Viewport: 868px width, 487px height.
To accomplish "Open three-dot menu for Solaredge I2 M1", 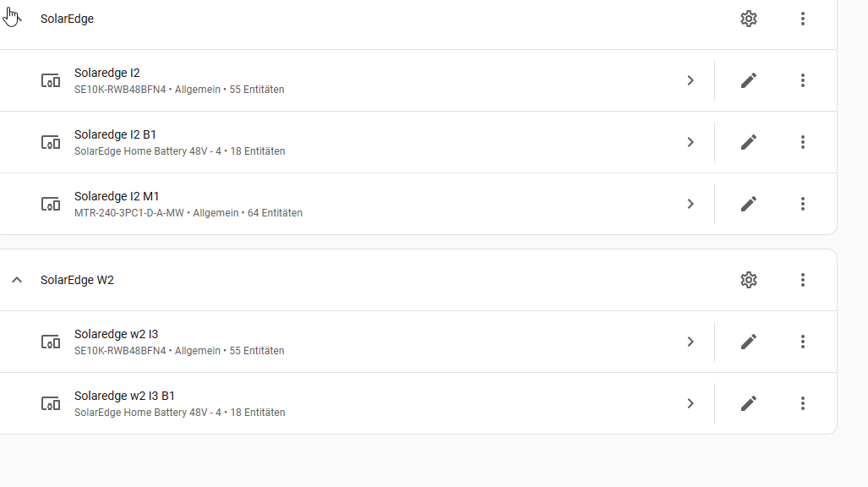I will click(x=802, y=204).
